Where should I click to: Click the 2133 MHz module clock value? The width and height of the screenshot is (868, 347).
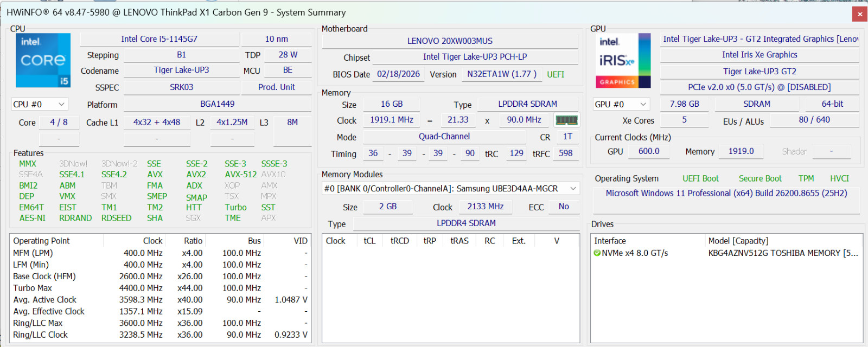point(486,207)
